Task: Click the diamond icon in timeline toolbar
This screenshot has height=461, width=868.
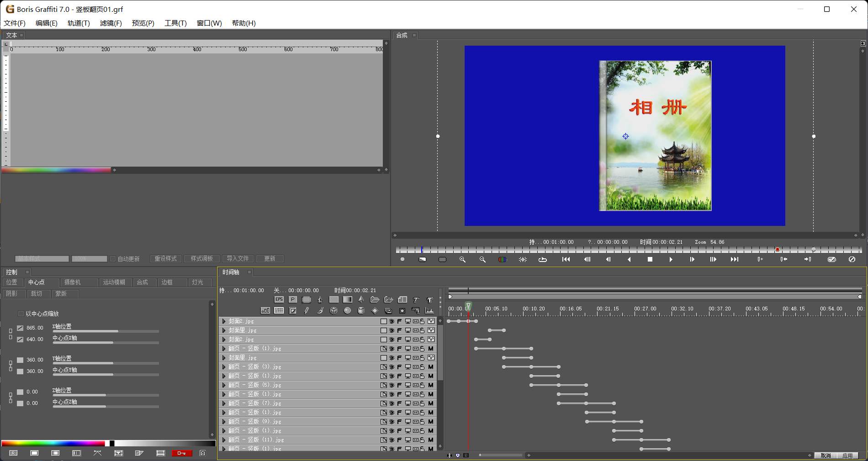Action: (x=375, y=311)
